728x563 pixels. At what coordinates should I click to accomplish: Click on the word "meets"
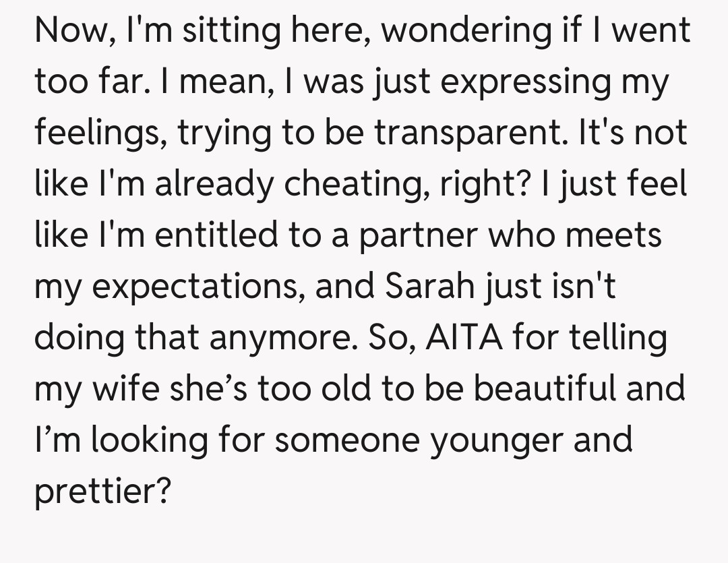pos(613,236)
